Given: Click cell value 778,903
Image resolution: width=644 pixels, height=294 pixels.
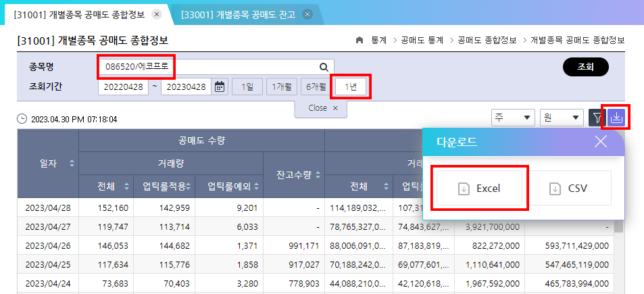Looking at the screenshot, I should 304,283.
